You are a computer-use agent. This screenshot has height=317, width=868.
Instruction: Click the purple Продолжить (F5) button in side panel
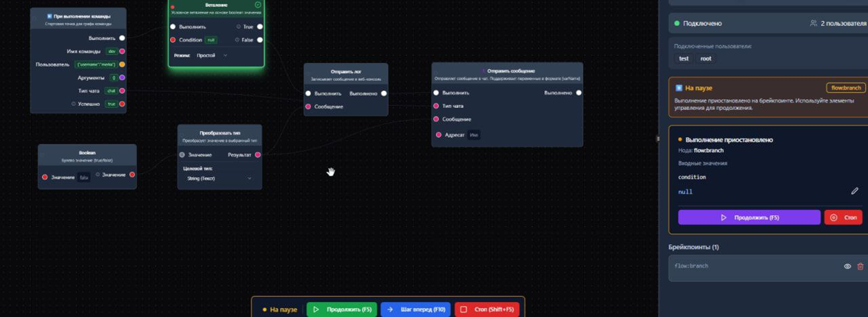pos(749,217)
